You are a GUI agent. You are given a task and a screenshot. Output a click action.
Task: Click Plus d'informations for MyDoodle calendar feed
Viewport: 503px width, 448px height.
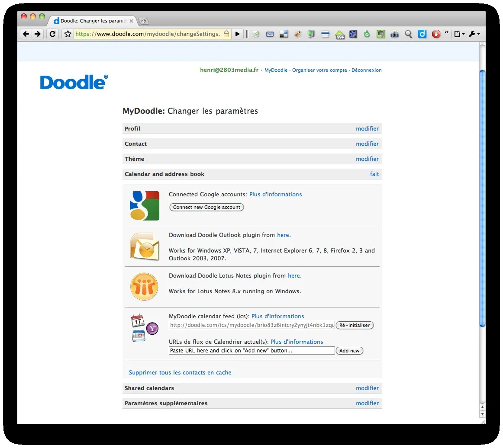coord(278,317)
